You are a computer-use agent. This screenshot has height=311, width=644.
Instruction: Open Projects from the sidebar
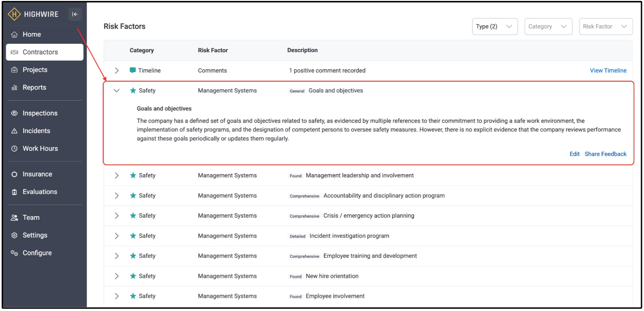[x=45, y=70]
